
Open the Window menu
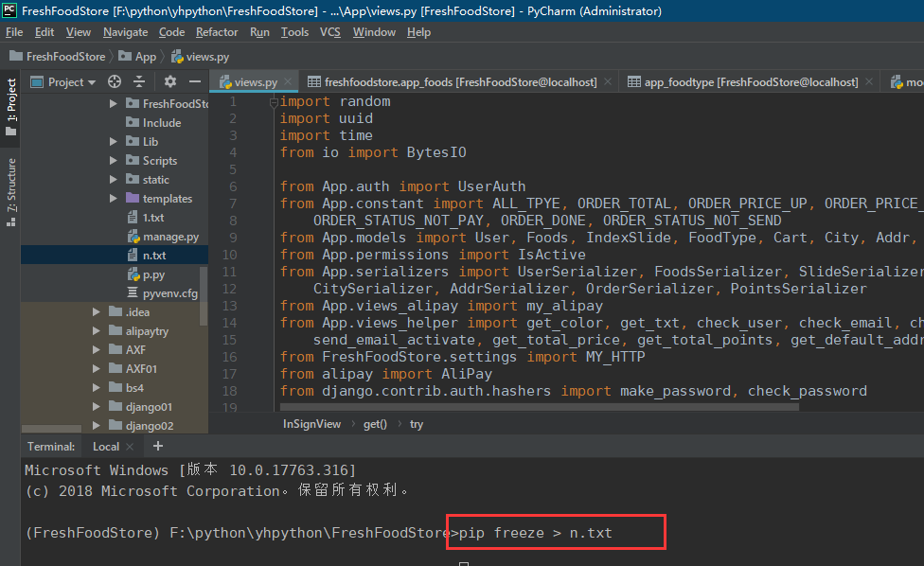[374, 32]
